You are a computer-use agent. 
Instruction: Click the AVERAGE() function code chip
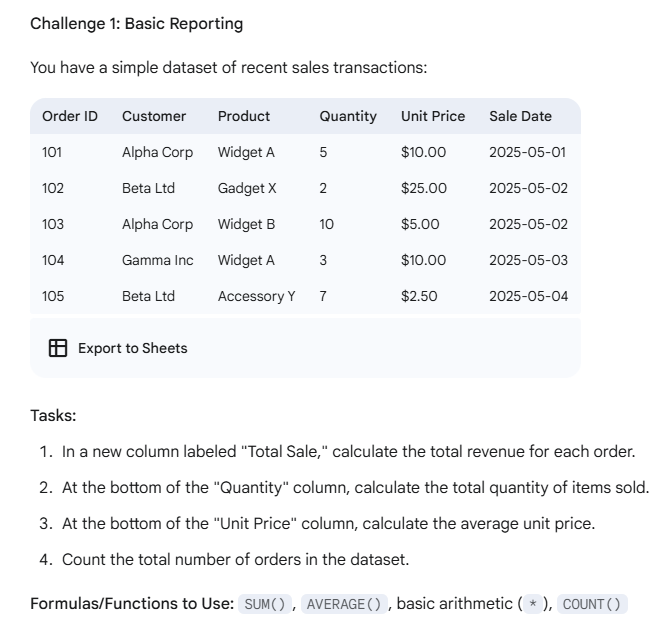click(x=344, y=604)
